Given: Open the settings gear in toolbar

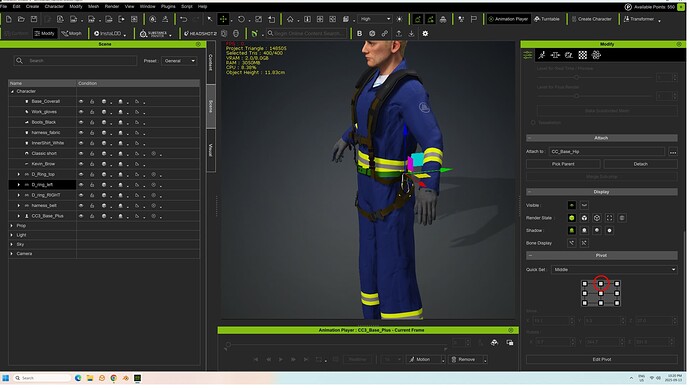Looking at the screenshot, I should pos(425,33).
